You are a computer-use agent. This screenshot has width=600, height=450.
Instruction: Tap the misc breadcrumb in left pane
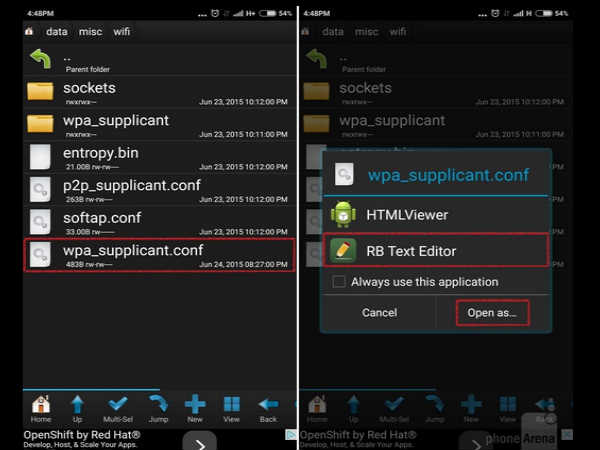click(87, 31)
